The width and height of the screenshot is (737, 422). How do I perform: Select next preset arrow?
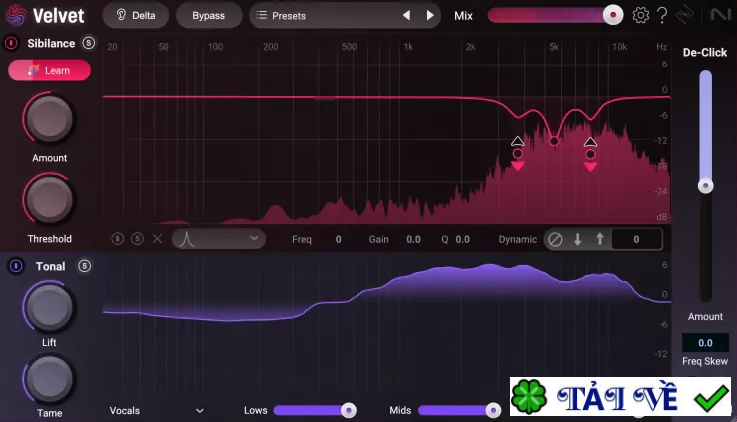pos(430,16)
